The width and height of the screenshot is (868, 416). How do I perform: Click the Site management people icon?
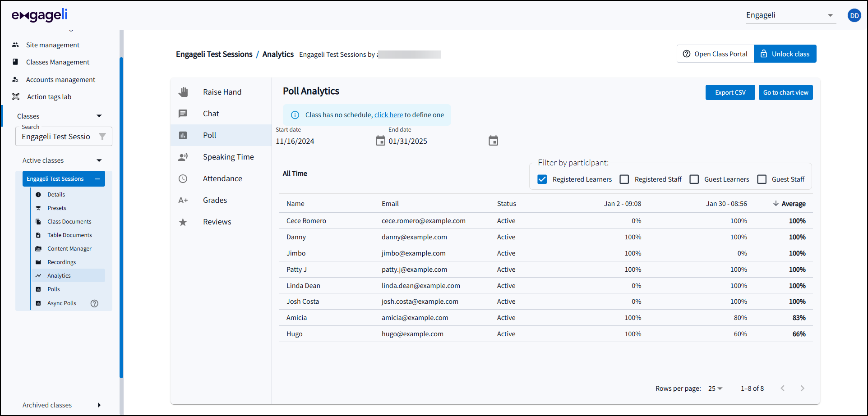pos(15,45)
